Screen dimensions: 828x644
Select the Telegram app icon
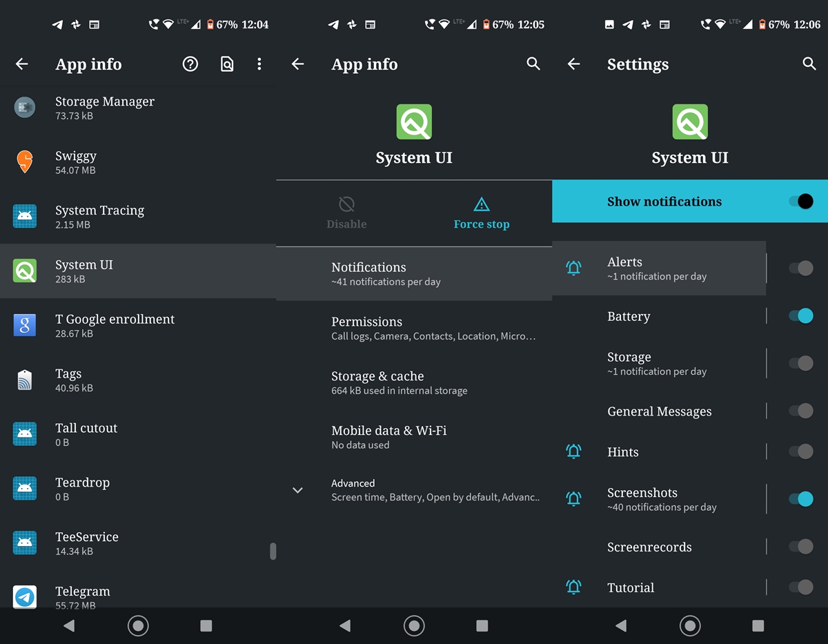point(25,596)
